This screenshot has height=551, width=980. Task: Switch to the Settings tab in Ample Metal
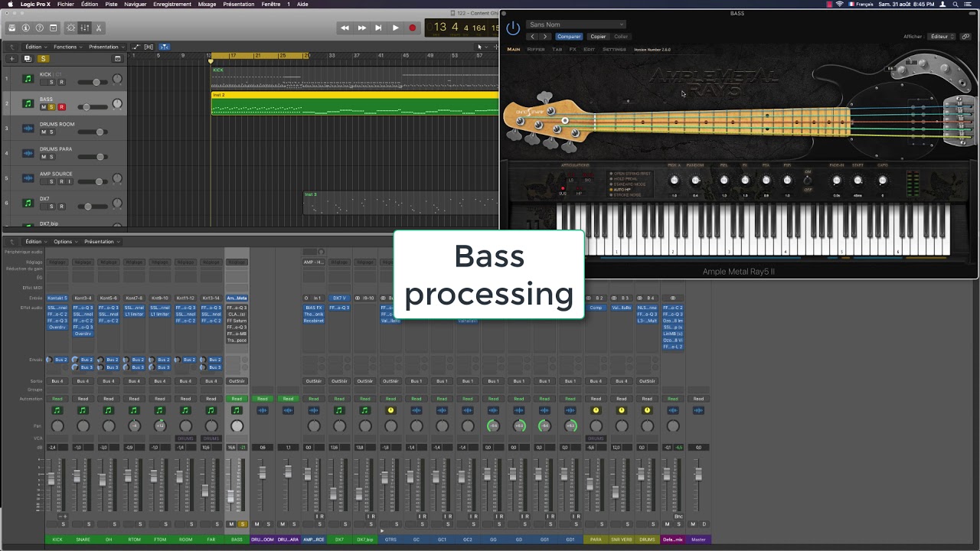[x=614, y=49]
